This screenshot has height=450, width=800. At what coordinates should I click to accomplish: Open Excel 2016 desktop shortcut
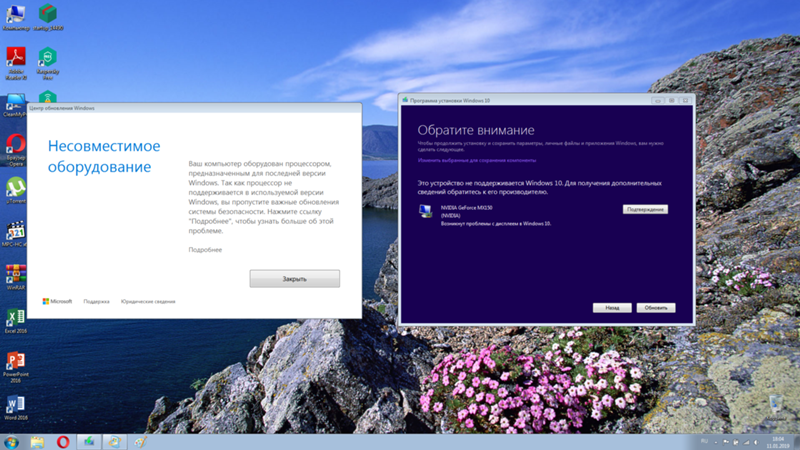click(16, 320)
